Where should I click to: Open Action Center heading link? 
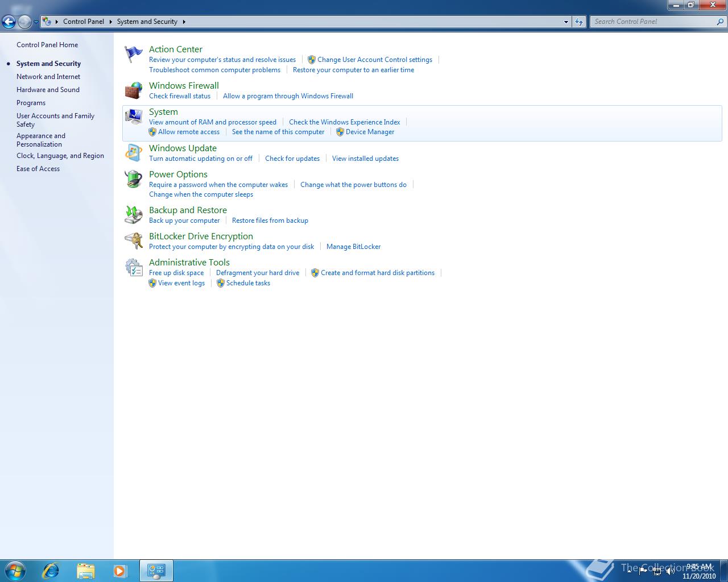(176, 49)
